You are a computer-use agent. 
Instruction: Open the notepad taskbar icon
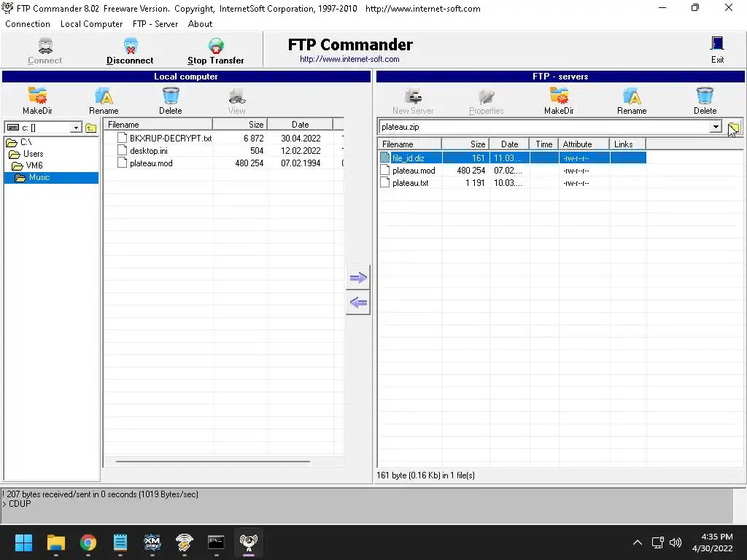coord(120,542)
